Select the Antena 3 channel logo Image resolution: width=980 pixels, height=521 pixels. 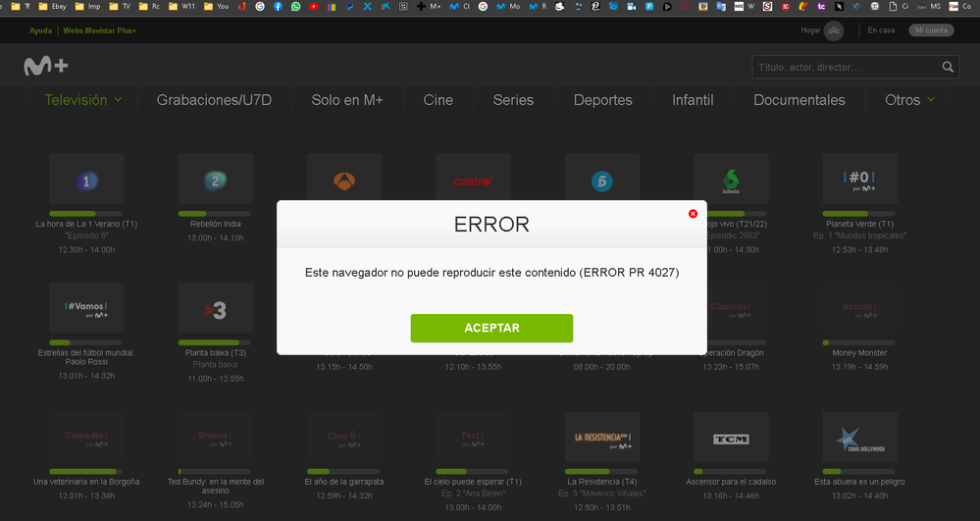344,178
